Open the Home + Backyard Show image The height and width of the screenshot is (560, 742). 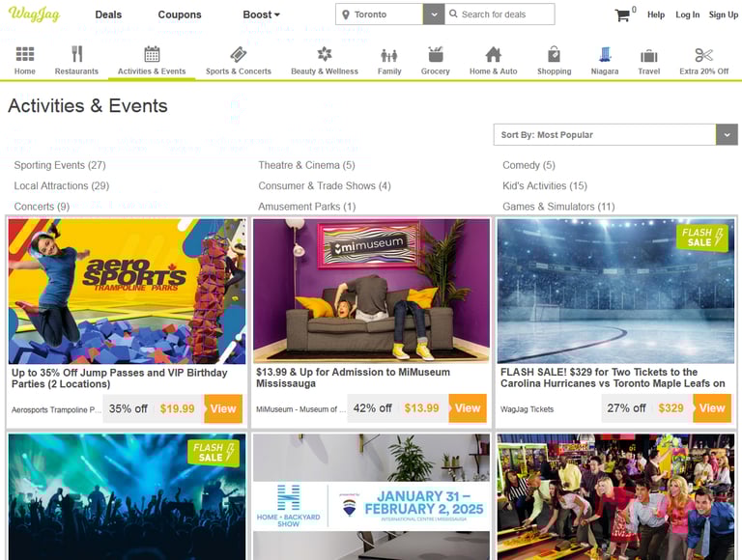click(x=371, y=496)
